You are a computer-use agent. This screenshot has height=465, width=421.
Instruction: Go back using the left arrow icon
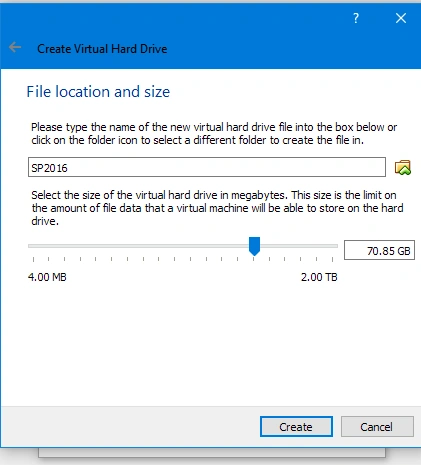15,47
